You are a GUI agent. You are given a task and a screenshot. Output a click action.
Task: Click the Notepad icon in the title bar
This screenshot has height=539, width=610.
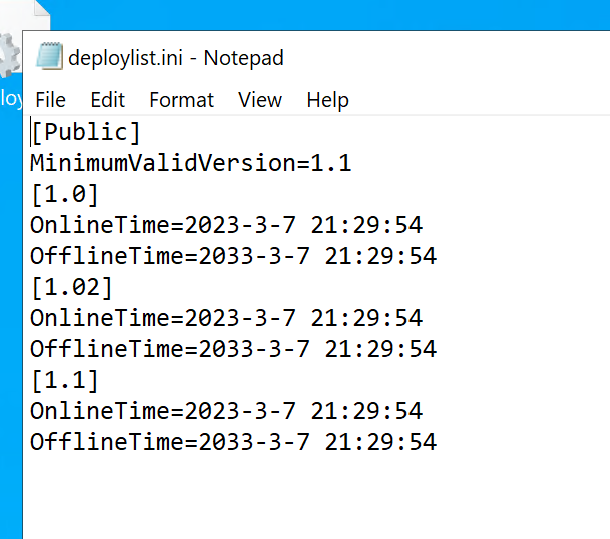pos(49,56)
